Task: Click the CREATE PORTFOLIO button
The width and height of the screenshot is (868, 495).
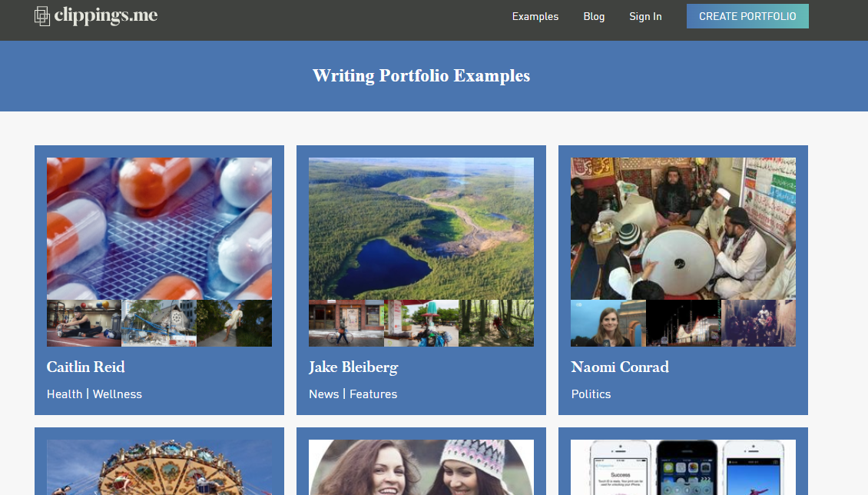Action: 747,16
